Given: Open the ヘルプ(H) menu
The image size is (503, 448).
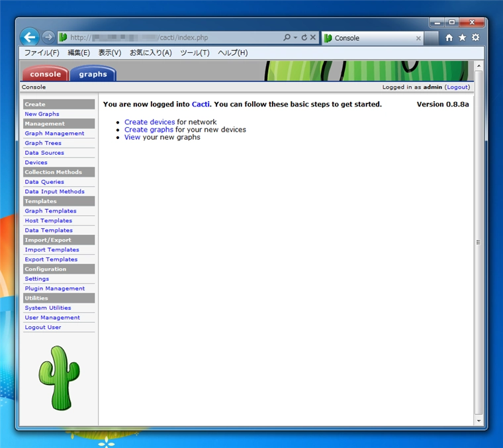Looking at the screenshot, I should (x=232, y=52).
